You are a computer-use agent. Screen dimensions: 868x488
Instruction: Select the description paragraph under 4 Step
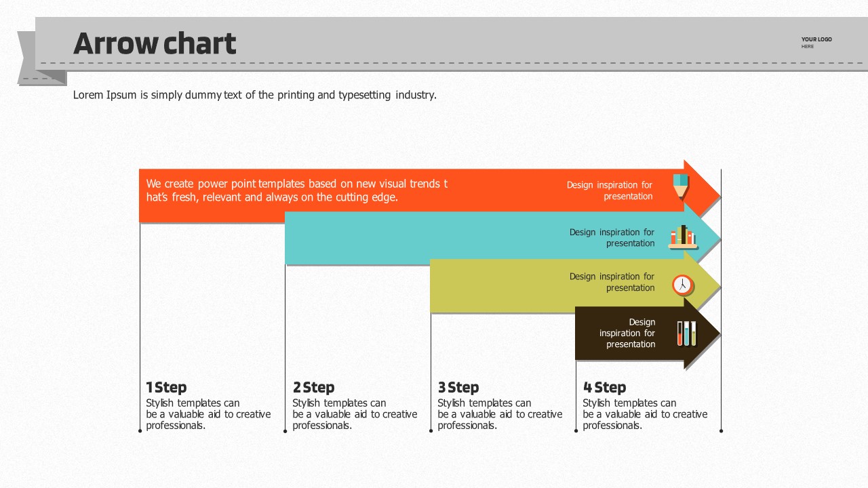coord(645,414)
